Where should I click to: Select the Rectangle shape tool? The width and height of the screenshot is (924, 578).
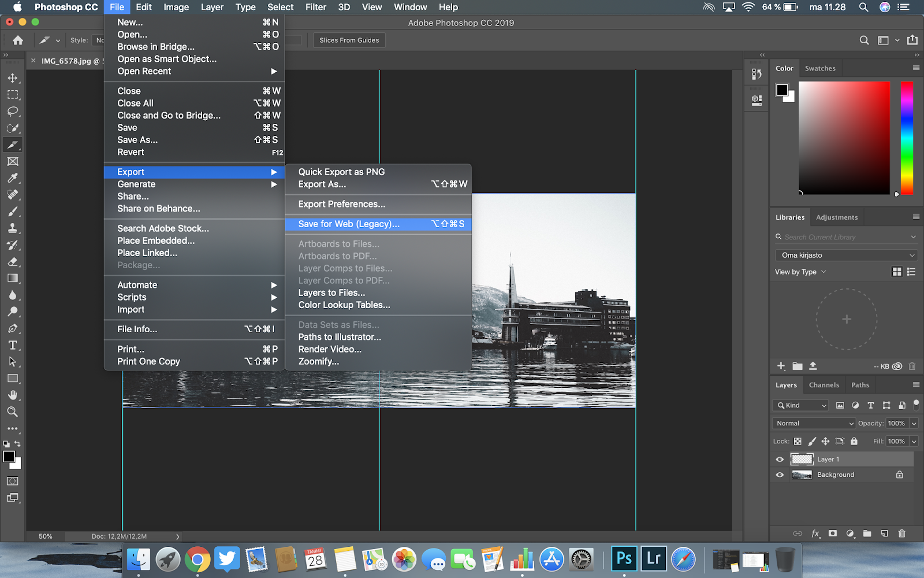point(13,379)
